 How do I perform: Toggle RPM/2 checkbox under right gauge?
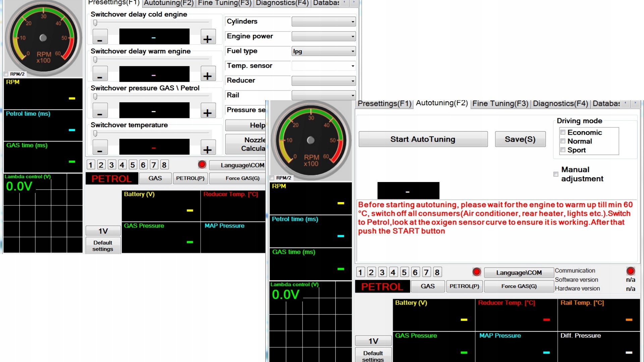[x=272, y=178]
